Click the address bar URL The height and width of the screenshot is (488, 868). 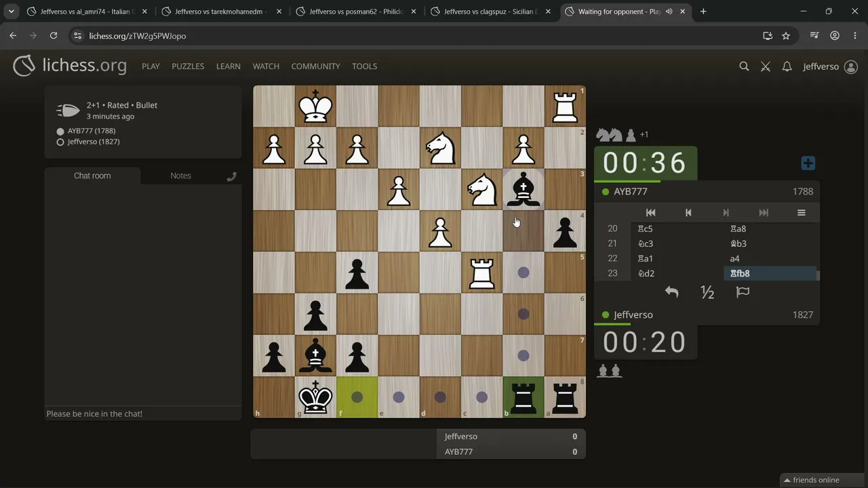[138, 36]
